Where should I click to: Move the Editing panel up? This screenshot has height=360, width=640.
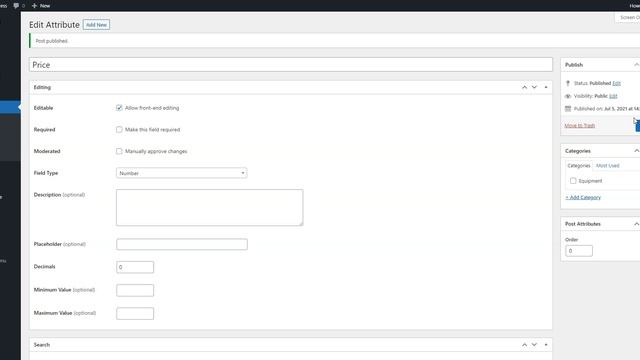point(524,87)
